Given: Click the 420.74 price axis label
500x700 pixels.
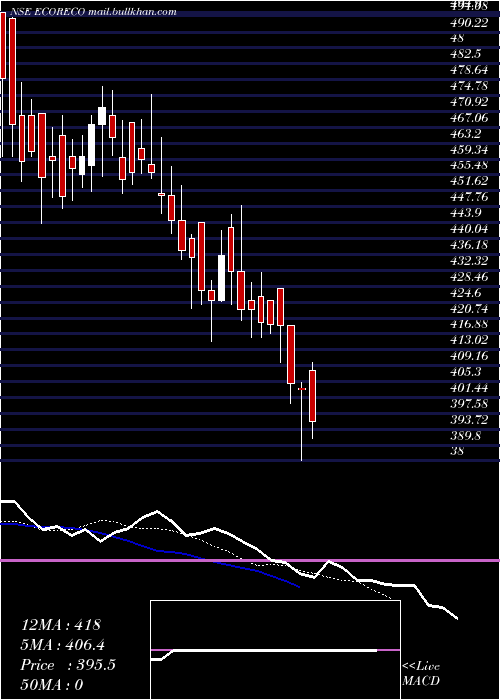Looking at the screenshot, I should (469, 308).
